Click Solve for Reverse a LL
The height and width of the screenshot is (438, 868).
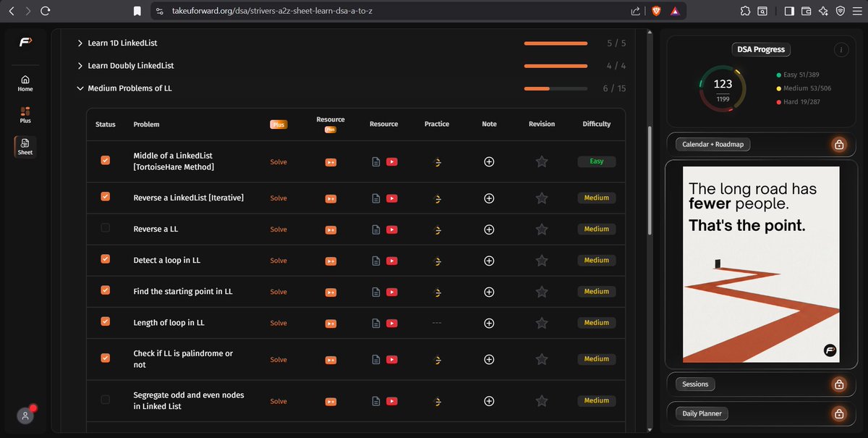pos(278,229)
